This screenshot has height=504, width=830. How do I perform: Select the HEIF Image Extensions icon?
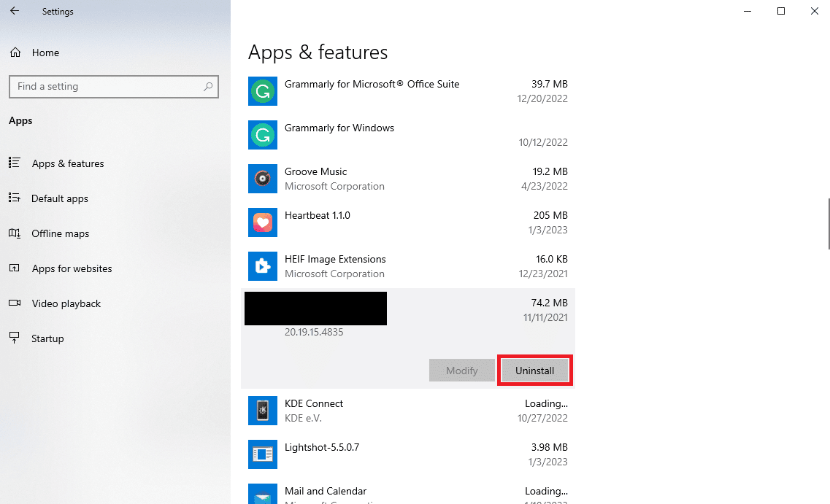pos(263,266)
